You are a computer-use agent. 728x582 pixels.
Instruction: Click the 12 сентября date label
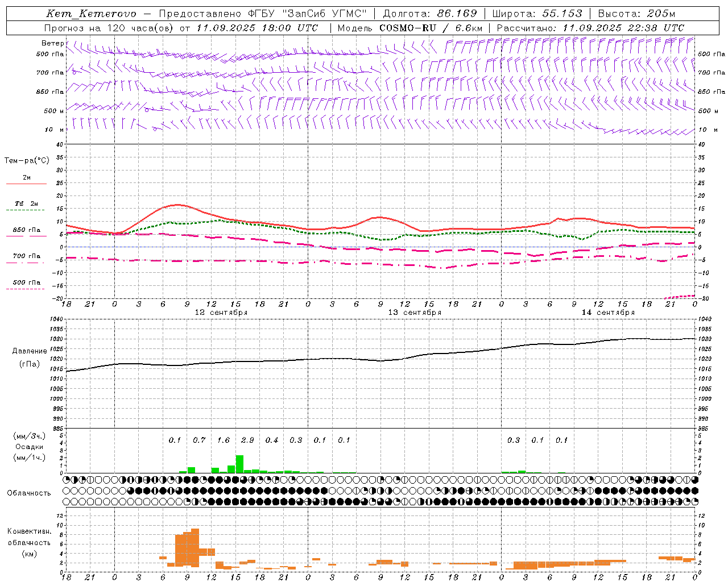[221, 313]
